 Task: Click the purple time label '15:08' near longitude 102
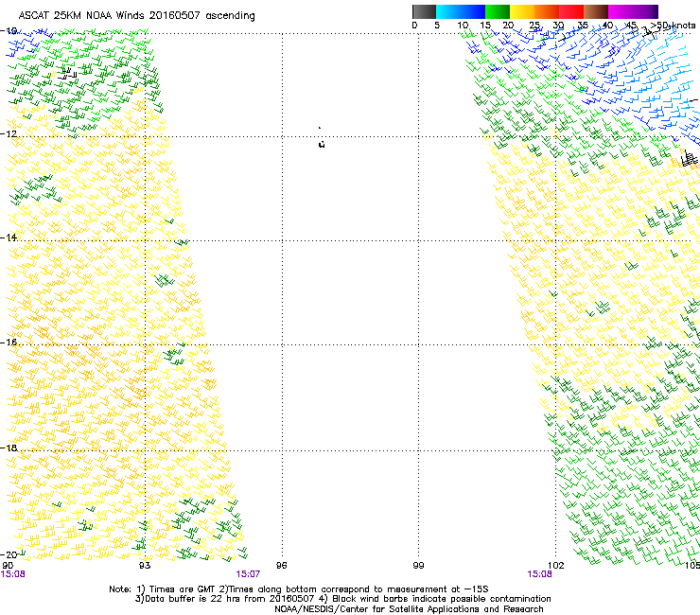[x=539, y=574]
